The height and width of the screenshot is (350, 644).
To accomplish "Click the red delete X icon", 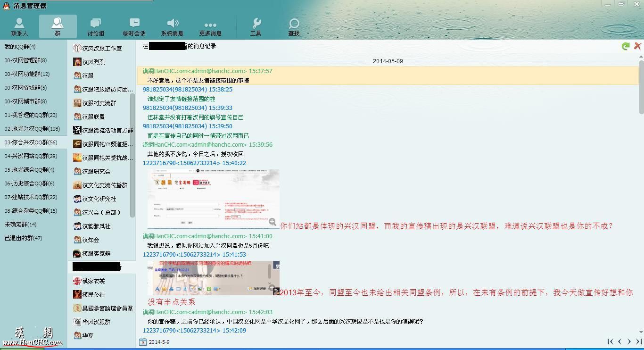I will click(637, 46).
